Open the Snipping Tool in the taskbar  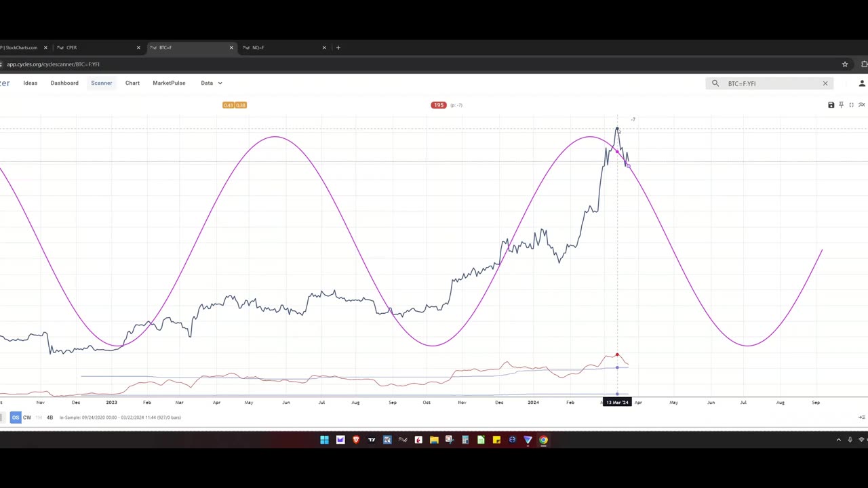[x=450, y=440]
